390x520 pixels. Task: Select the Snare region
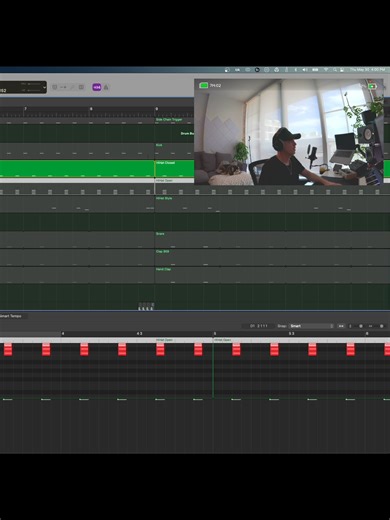pyautogui.click(x=272, y=240)
